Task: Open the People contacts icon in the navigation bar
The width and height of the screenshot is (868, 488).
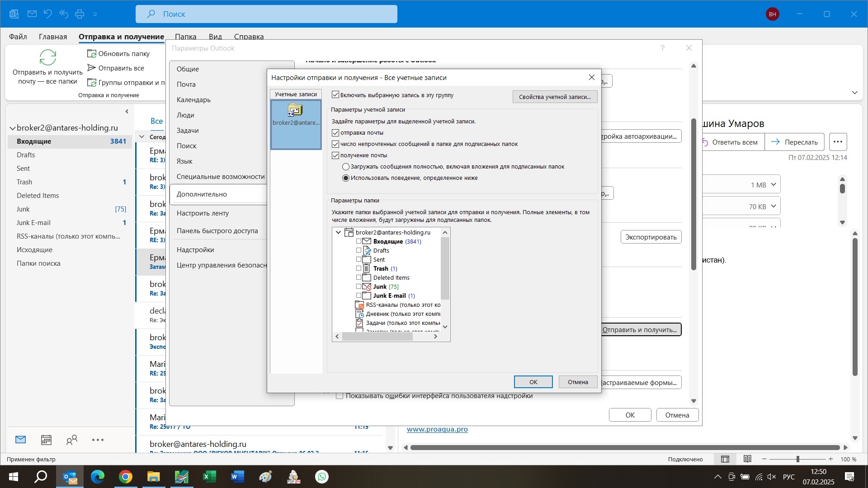Action: tap(72, 440)
